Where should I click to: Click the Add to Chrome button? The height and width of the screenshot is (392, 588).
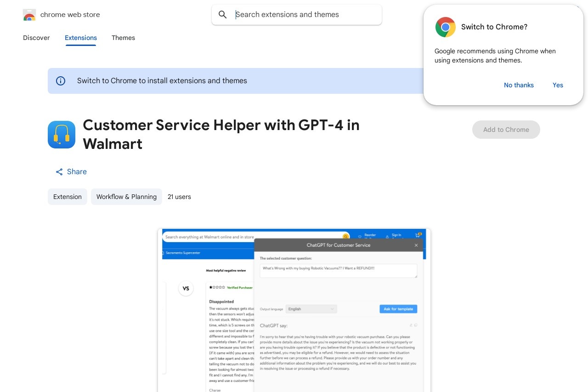coord(506,130)
